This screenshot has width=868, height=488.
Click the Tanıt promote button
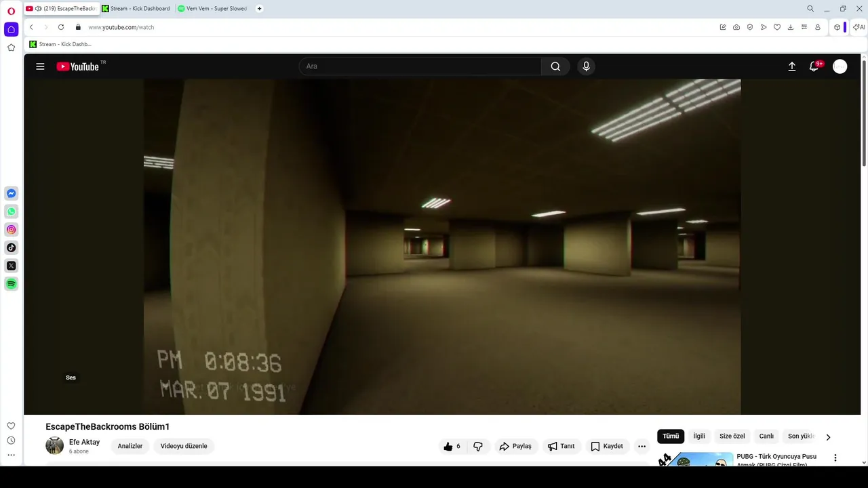pos(561,446)
